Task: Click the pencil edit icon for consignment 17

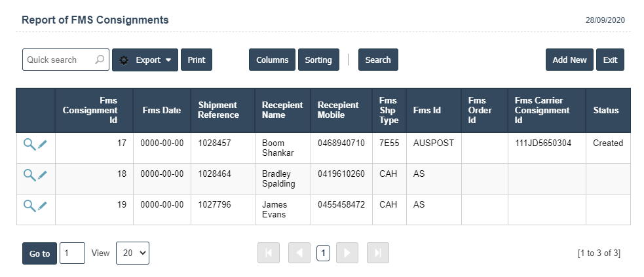Action: click(43, 144)
